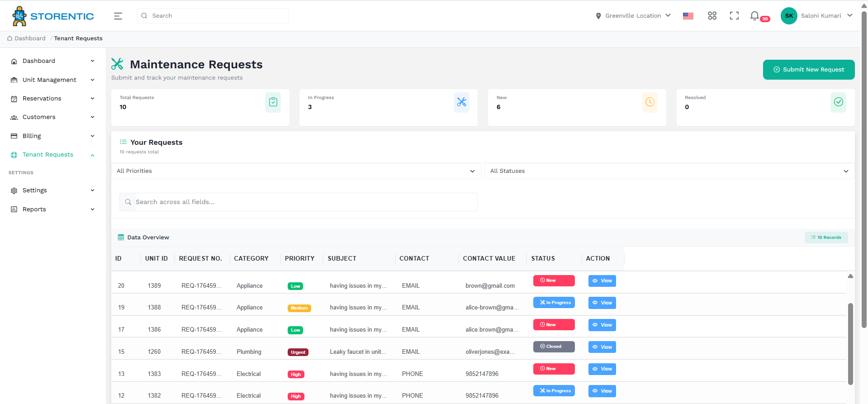View request ID 13

[x=602, y=369]
